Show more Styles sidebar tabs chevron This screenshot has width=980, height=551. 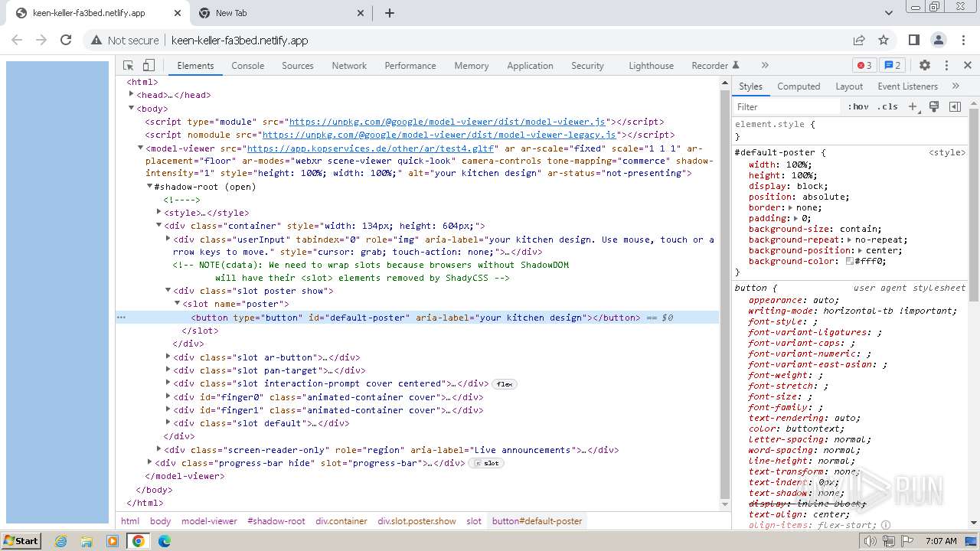click(x=955, y=86)
